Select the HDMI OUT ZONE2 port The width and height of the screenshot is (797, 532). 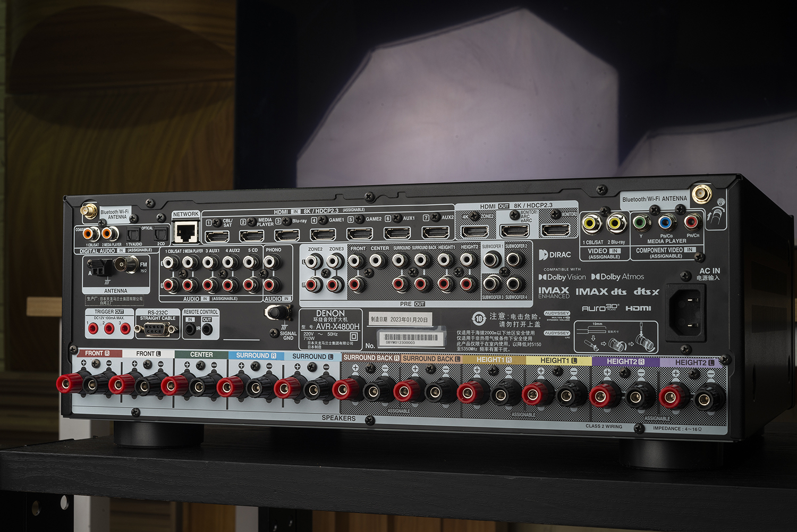click(475, 232)
